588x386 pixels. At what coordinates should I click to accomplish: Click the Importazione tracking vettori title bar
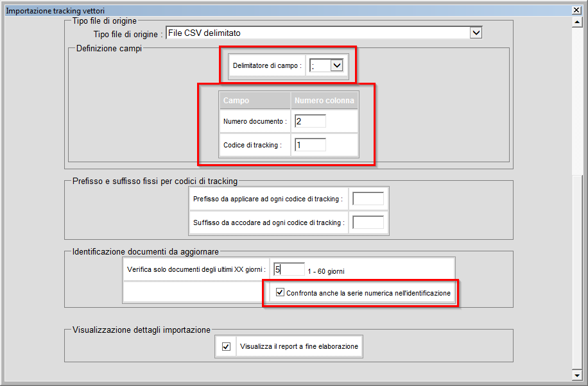(x=257, y=10)
